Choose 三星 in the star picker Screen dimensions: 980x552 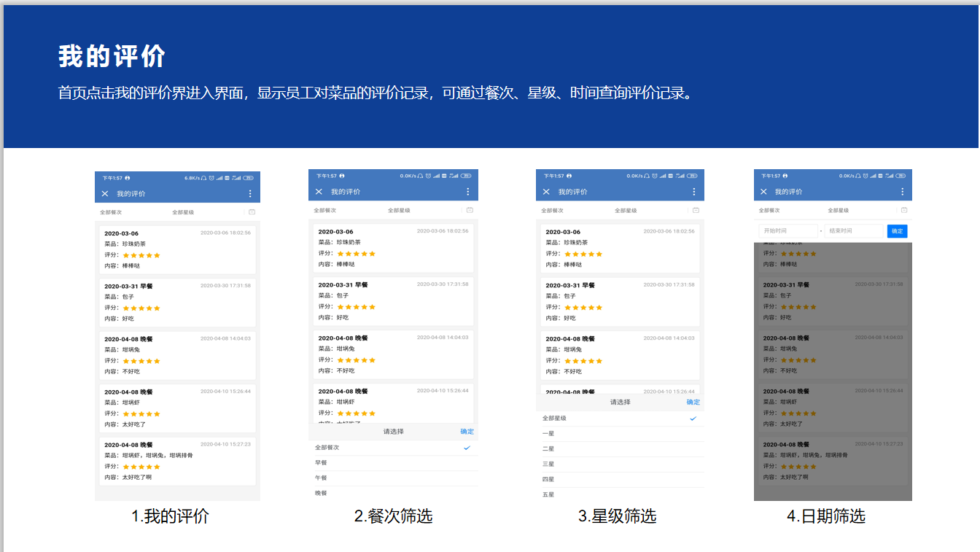[x=620, y=464]
